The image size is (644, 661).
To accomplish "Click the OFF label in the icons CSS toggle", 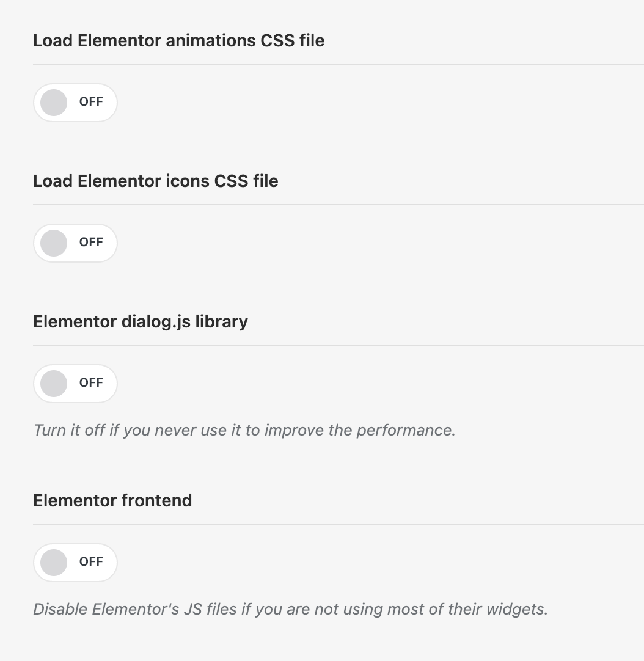I will click(x=91, y=243).
